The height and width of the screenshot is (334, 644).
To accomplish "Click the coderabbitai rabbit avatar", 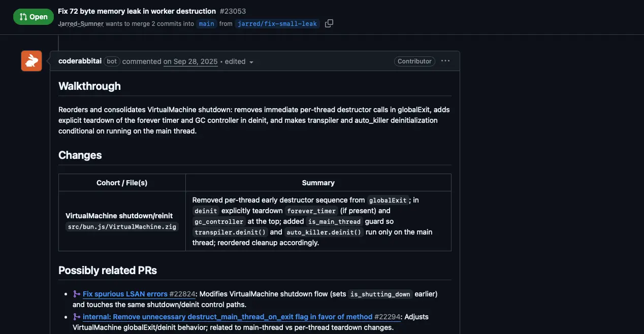I will (x=31, y=61).
